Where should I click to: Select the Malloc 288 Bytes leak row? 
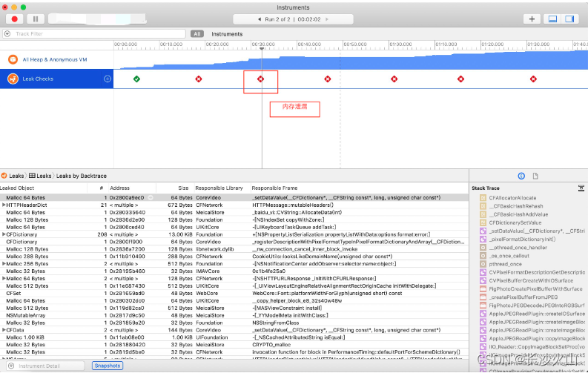pyautogui.click(x=234, y=257)
